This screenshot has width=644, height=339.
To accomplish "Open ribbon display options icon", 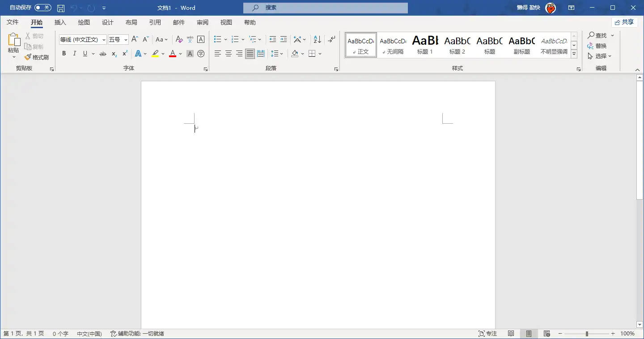I will (x=571, y=8).
